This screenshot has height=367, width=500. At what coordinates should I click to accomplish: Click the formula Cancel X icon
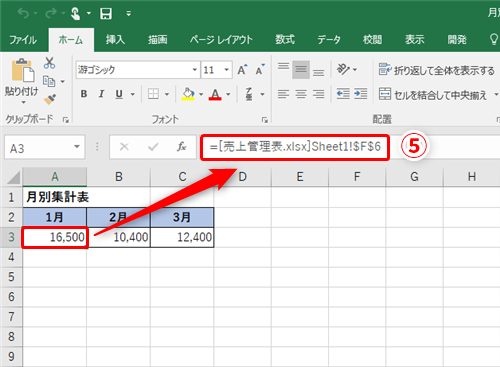coord(124,147)
